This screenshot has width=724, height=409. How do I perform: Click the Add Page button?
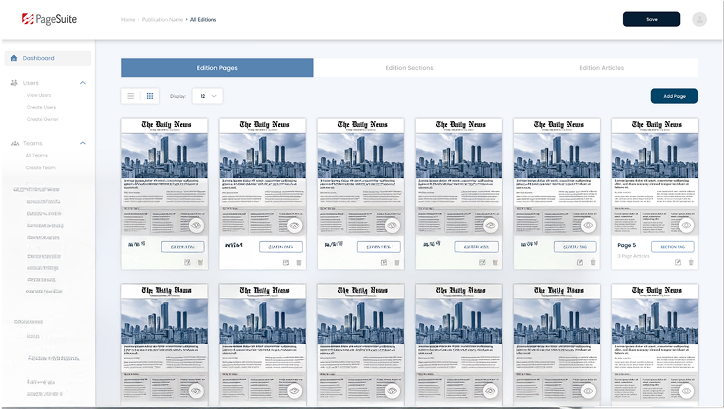coord(673,96)
